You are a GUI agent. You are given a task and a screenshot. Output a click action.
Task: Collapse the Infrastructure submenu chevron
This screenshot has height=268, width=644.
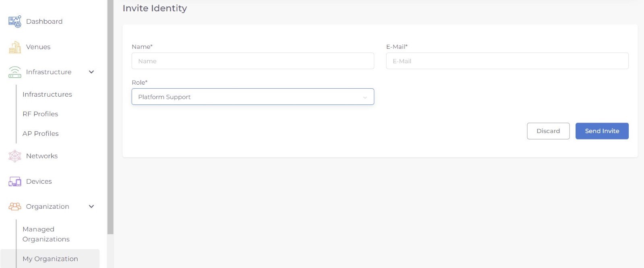click(x=91, y=72)
